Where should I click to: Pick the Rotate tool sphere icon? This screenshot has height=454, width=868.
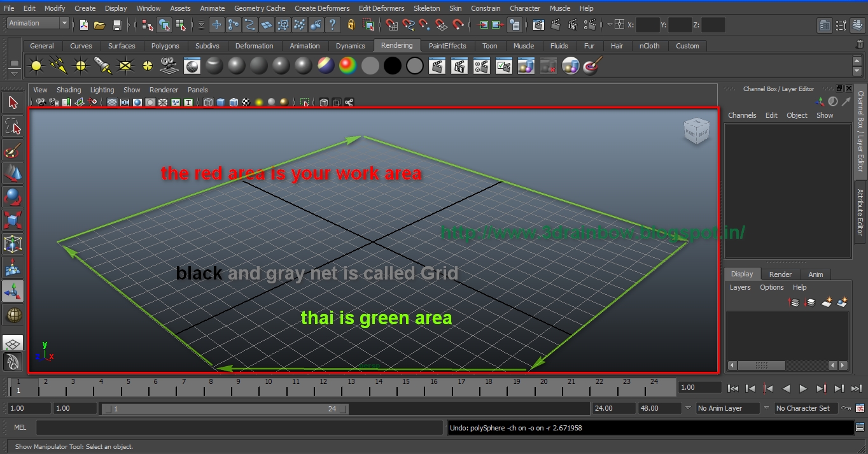click(13, 197)
